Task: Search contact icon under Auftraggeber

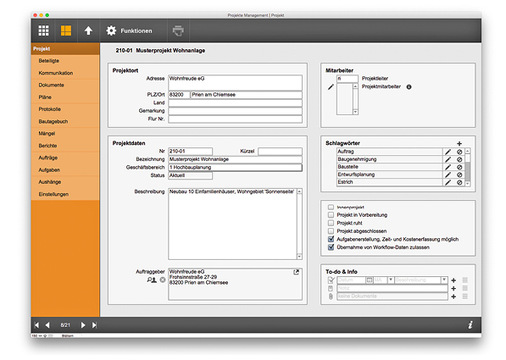Action: click(x=152, y=280)
